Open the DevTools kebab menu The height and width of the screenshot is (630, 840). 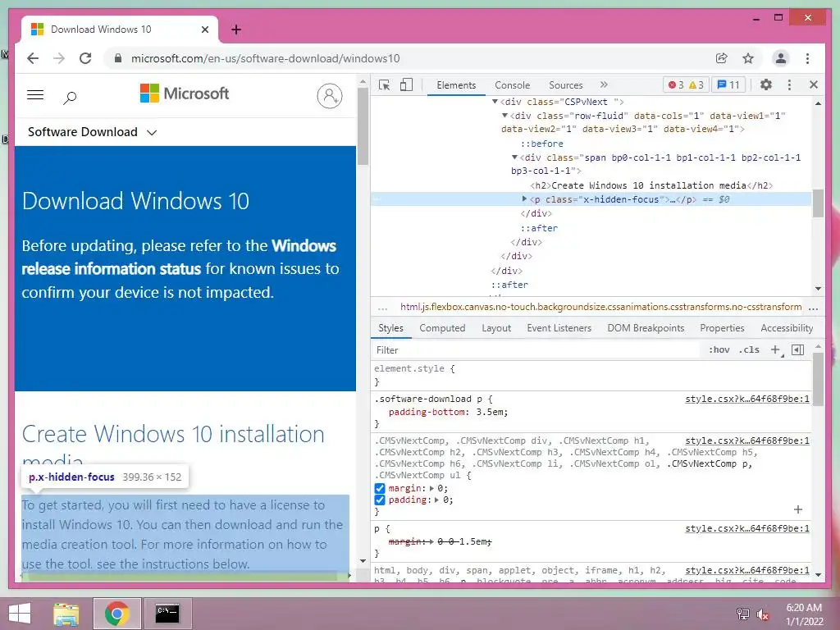[789, 84]
